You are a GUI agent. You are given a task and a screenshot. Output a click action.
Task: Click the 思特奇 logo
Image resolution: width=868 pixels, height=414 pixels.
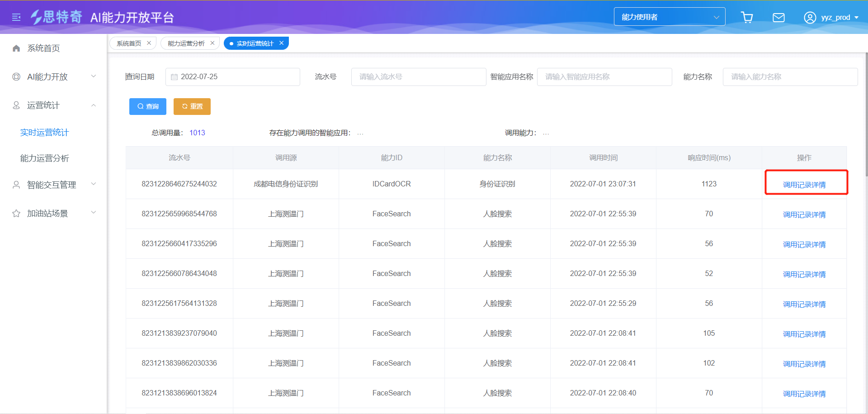(x=57, y=17)
